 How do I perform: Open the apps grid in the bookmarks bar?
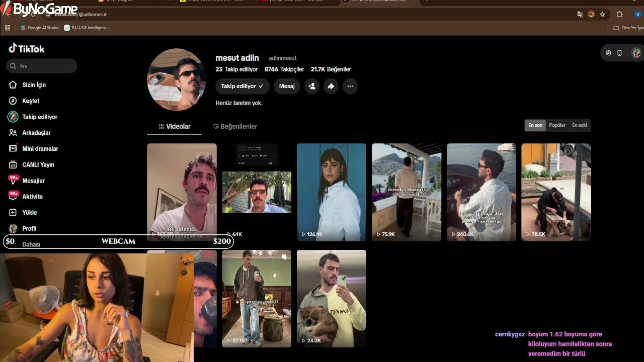coord(8,28)
